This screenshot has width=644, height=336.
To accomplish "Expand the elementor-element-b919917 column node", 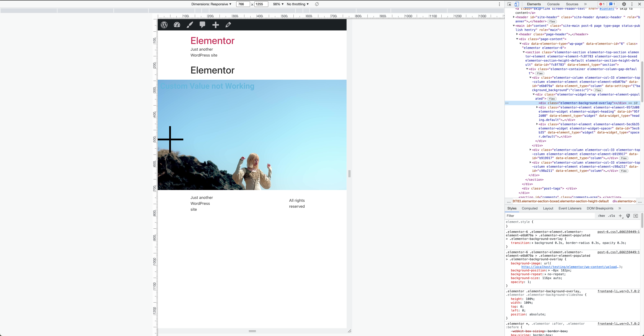I will tap(530, 150).
